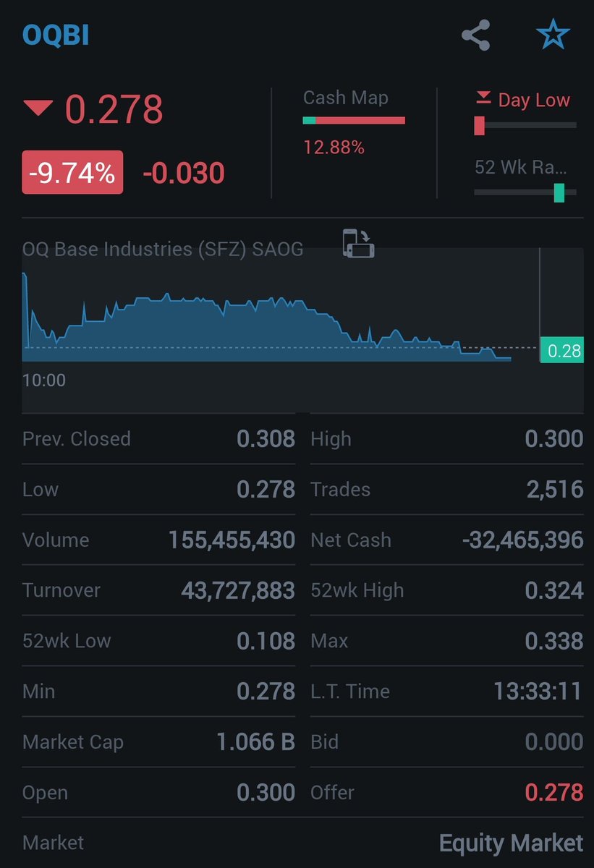Tap the Volume value 155,455,430
Viewport: 594px width, 868px height.
point(232,540)
